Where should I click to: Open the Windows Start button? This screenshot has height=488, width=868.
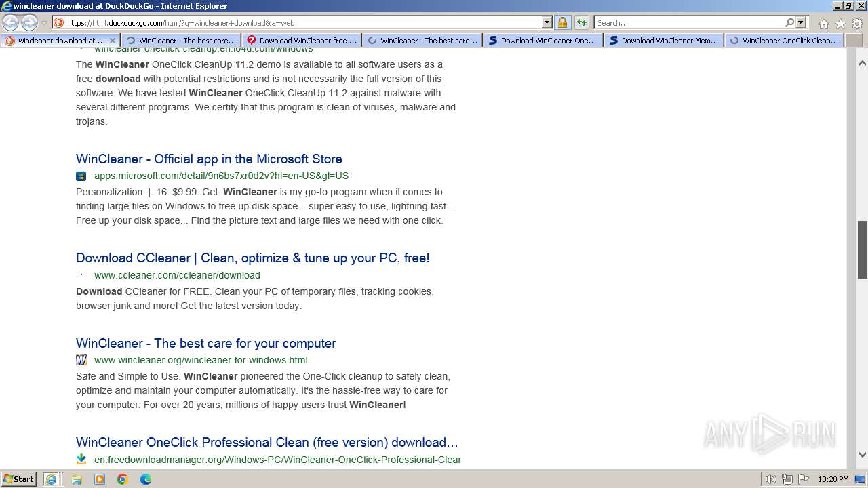point(19,479)
